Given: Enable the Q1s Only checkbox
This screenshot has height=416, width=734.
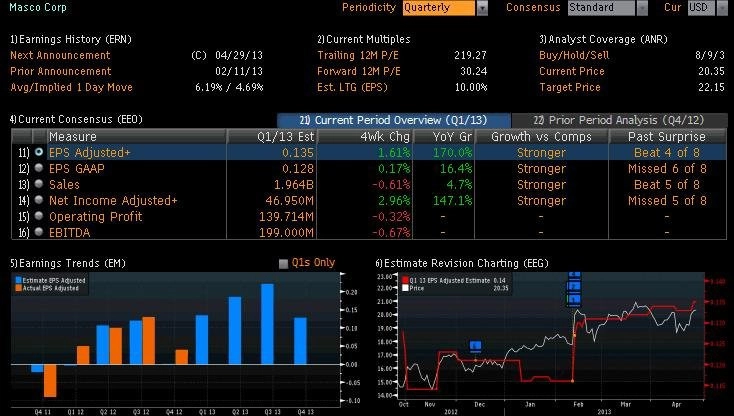Looking at the screenshot, I should [283, 263].
